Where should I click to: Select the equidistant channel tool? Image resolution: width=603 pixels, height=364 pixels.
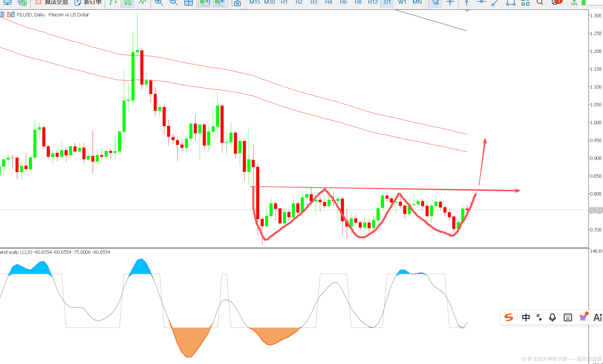[511, 2]
